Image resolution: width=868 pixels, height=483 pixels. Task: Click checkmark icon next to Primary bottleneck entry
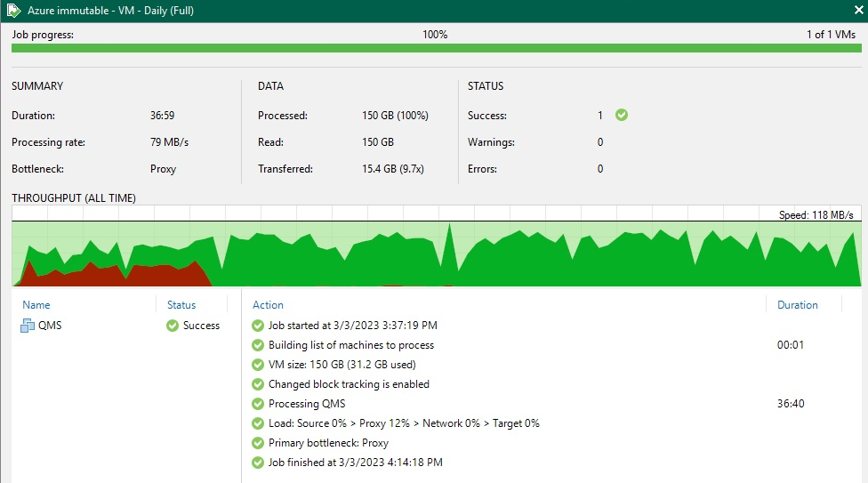coord(257,443)
